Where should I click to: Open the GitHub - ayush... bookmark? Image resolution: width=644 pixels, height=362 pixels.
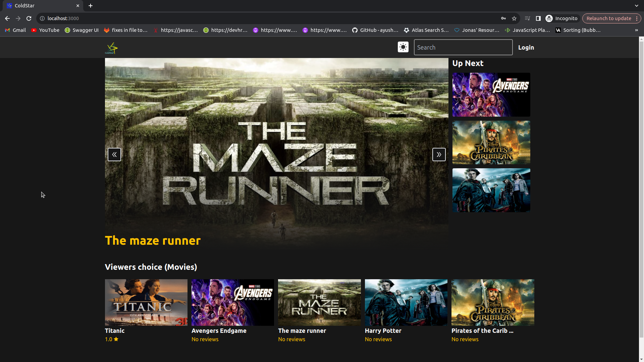point(375,30)
